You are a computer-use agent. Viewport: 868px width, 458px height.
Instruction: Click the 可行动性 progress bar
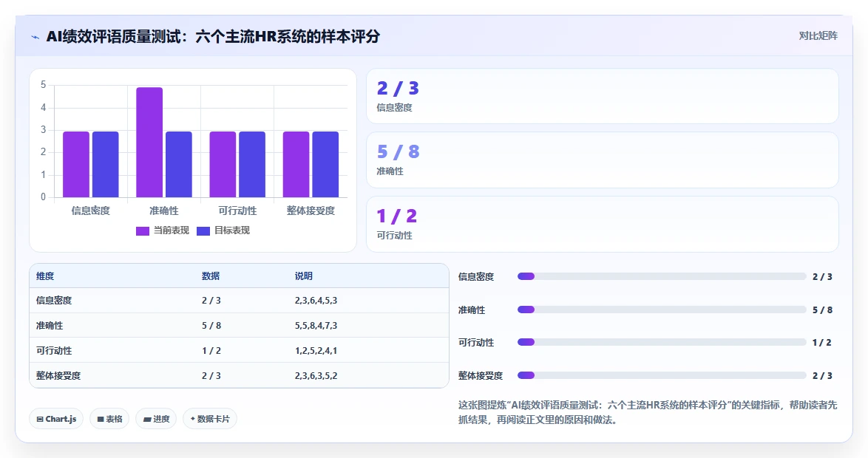[662, 343]
